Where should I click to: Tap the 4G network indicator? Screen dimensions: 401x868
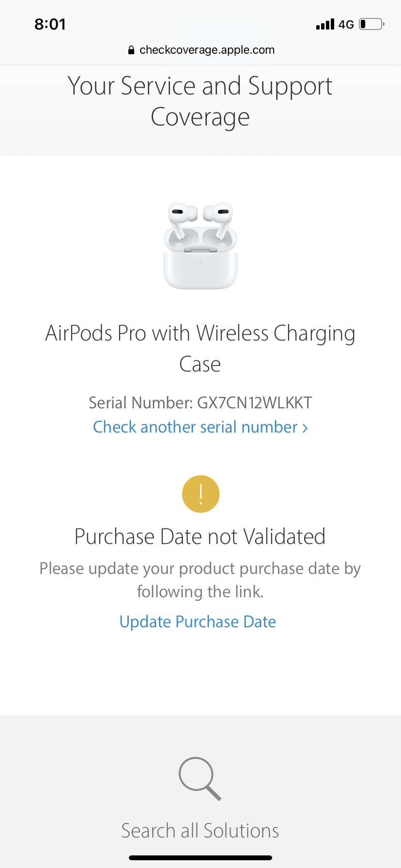click(x=346, y=24)
